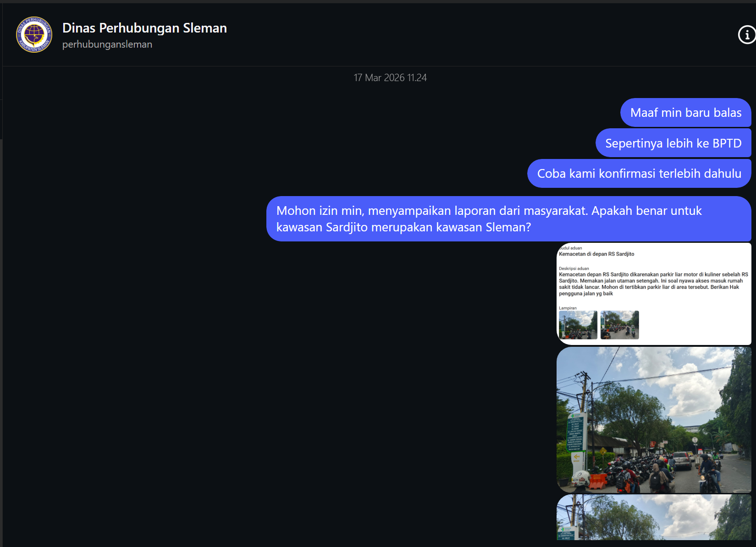The image size is (756, 547).
Task: Click second Lampiran thumbnail in the report
Action: point(619,325)
